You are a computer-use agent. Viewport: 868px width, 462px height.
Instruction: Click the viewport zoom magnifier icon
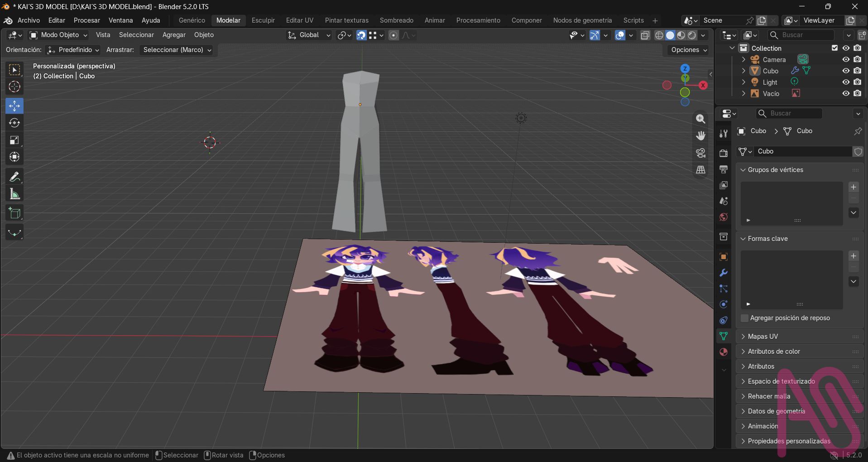pyautogui.click(x=700, y=119)
